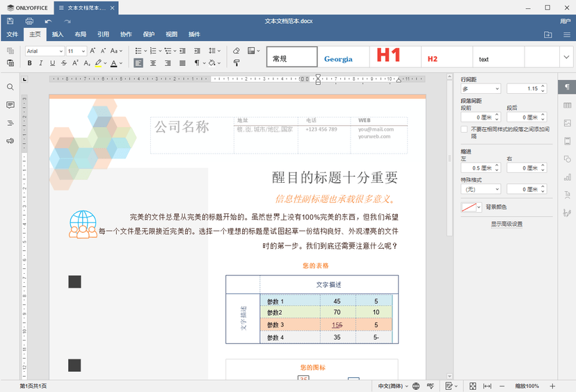Click the Copy style paint roller icon
This screenshot has height=392, width=576.
click(x=237, y=63)
